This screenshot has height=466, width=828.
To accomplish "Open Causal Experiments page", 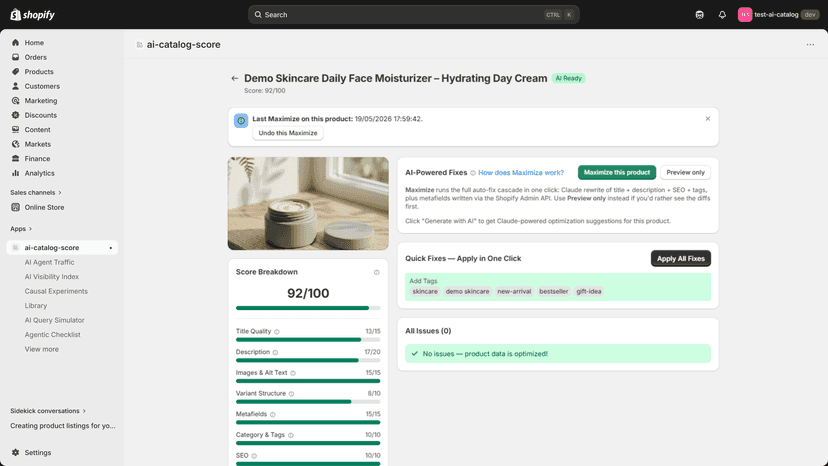I will 56,291.
